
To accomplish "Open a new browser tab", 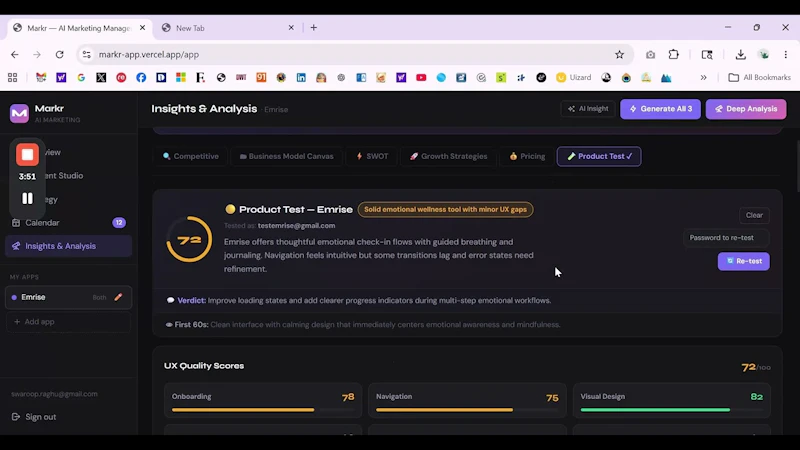I will click(314, 28).
